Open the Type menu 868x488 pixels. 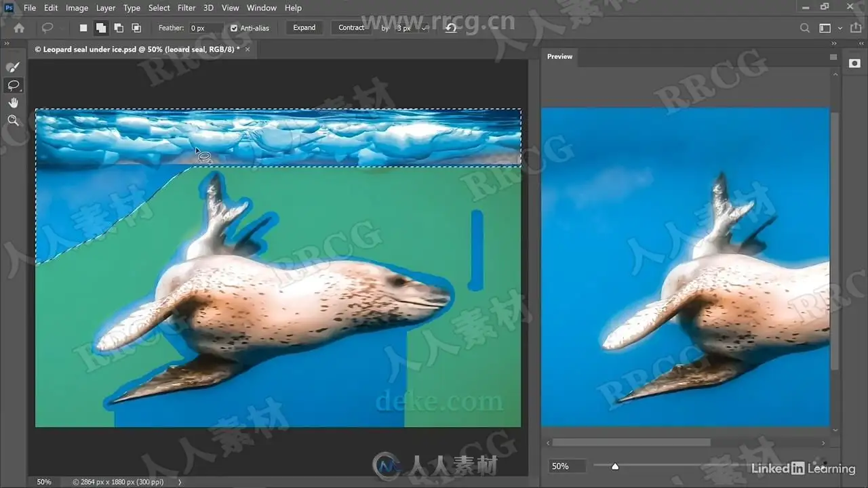coord(132,8)
